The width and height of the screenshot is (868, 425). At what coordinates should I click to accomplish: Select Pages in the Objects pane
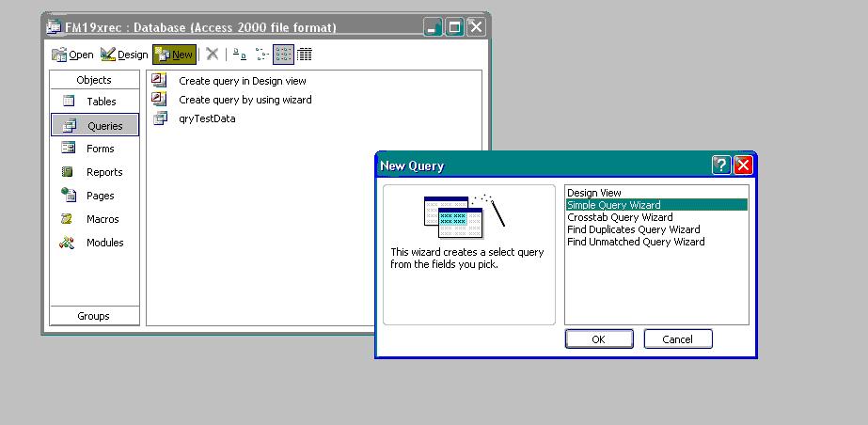[94, 196]
